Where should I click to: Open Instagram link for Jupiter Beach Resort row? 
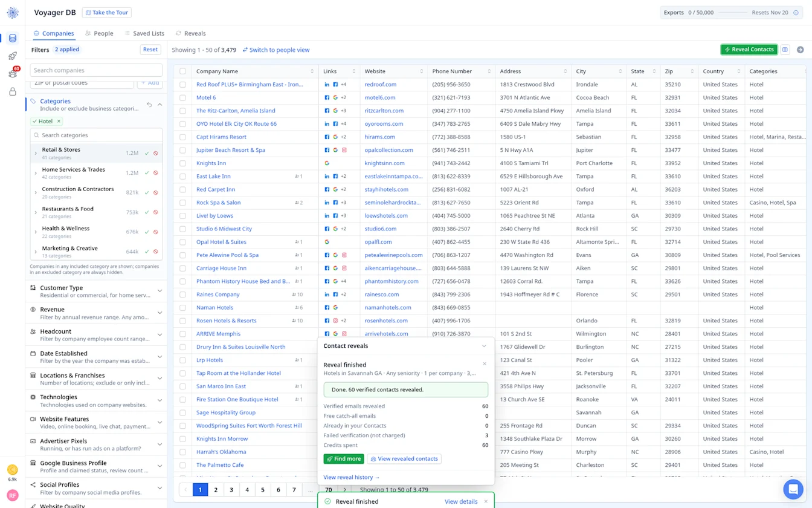coord(344,150)
